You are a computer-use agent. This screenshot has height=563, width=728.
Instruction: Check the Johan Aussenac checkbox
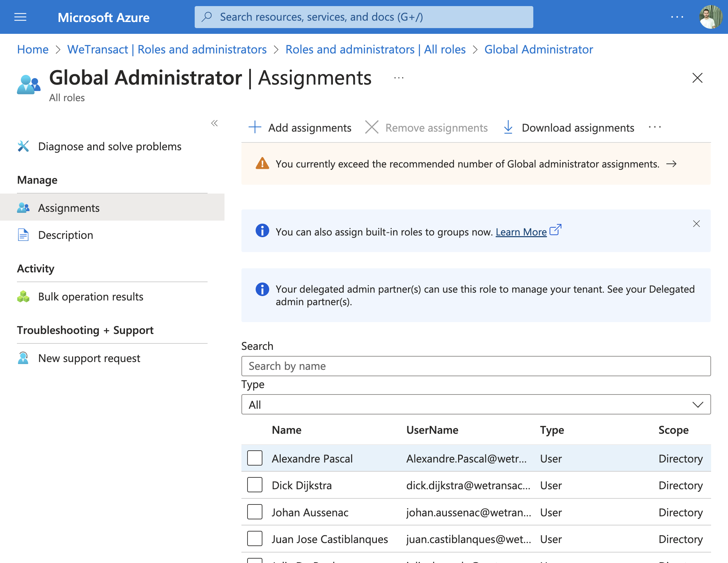(255, 512)
